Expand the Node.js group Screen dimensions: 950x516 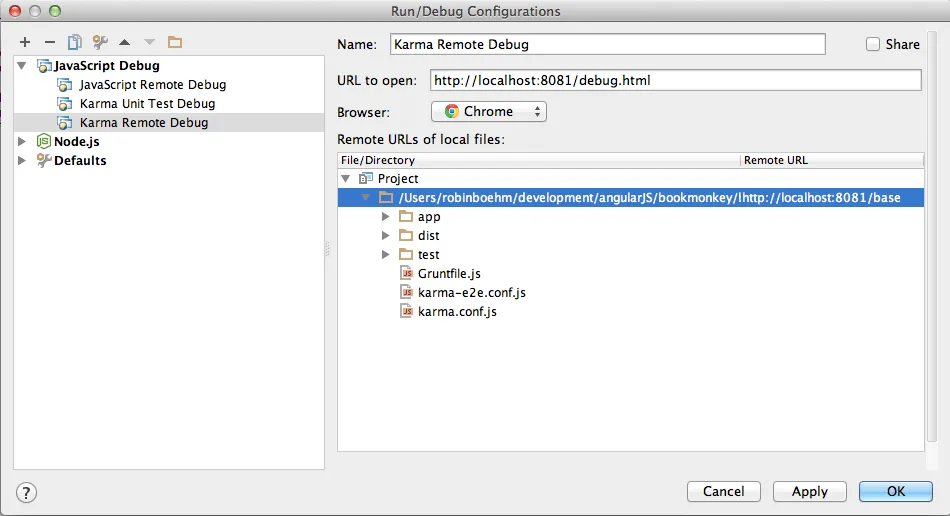coord(22,141)
